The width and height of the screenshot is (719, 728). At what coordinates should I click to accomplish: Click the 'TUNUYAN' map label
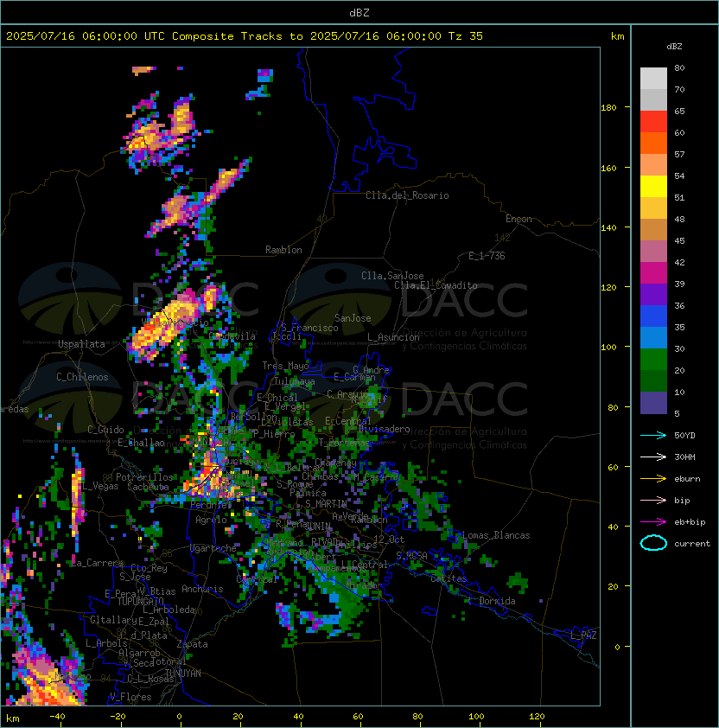pyautogui.click(x=183, y=674)
